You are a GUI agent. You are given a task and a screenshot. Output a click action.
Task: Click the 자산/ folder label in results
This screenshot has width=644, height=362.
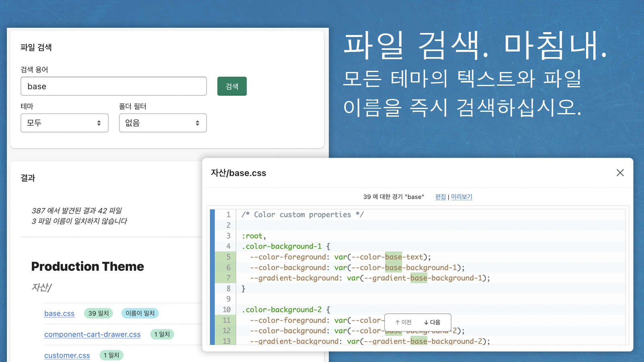click(41, 287)
